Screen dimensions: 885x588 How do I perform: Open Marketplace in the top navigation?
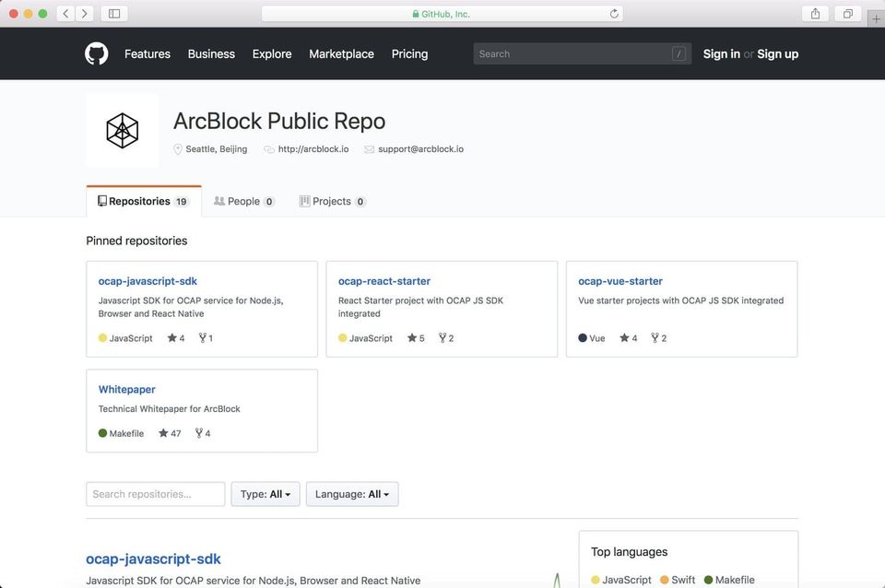[341, 53]
